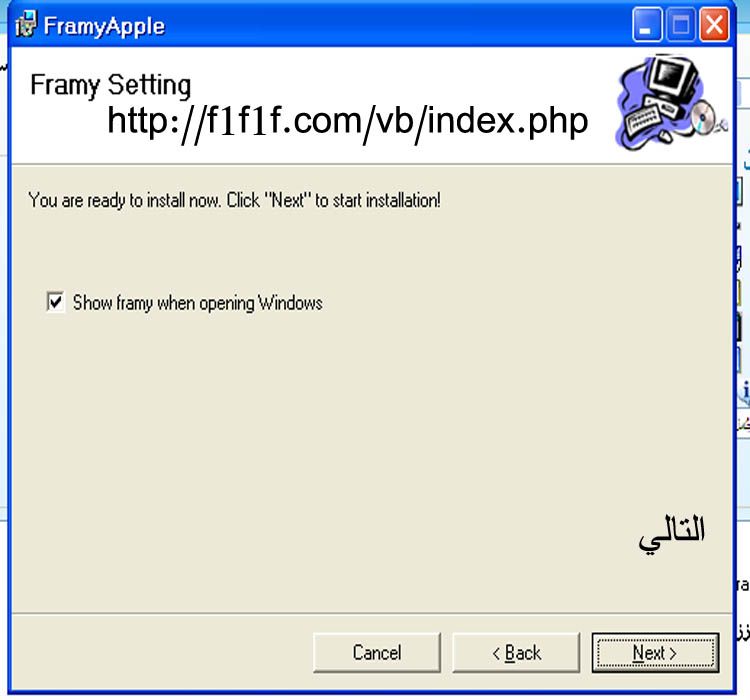Click the 'ready to install now' instruction text

pyautogui.click(x=234, y=200)
